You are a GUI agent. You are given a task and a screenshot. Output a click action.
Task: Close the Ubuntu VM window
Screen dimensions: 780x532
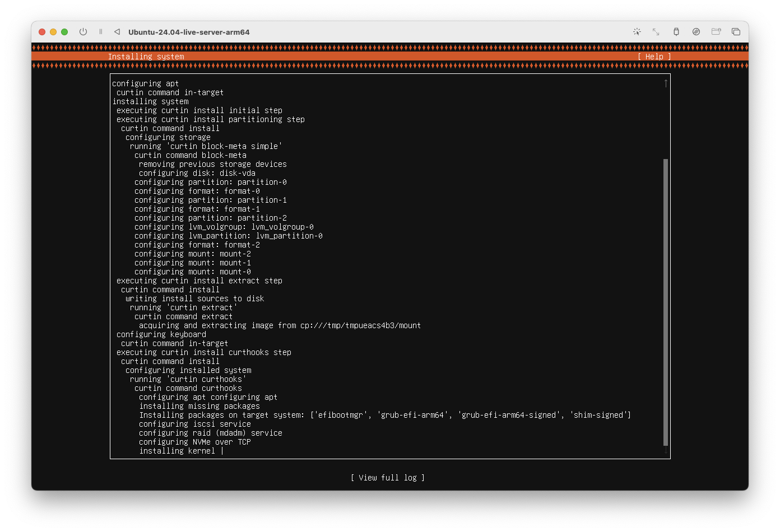click(42, 32)
